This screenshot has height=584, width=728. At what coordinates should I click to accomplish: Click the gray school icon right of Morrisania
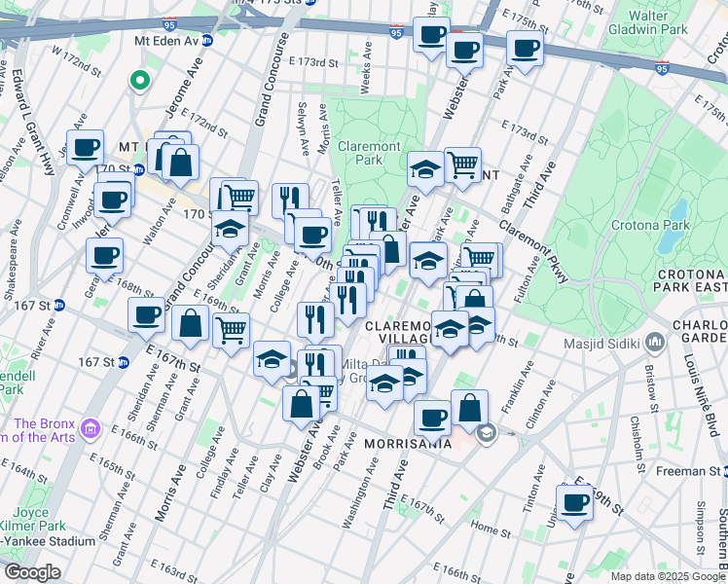(486, 434)
